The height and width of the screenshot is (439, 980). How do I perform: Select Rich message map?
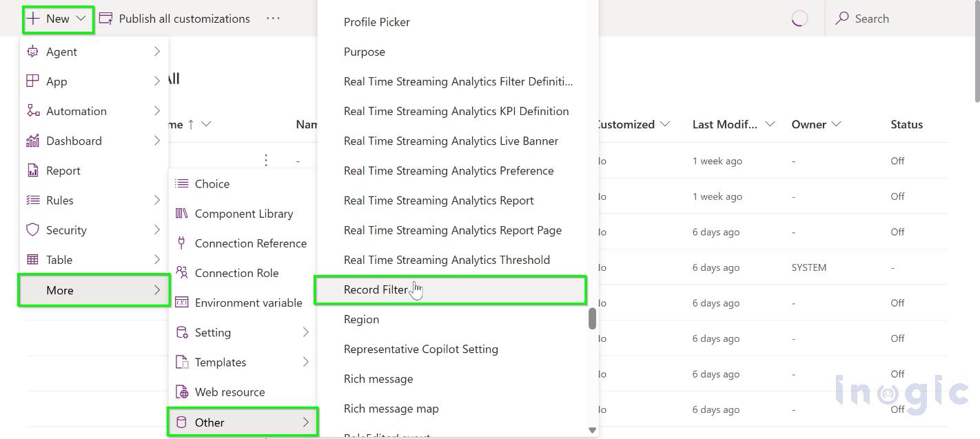[391, 408]
